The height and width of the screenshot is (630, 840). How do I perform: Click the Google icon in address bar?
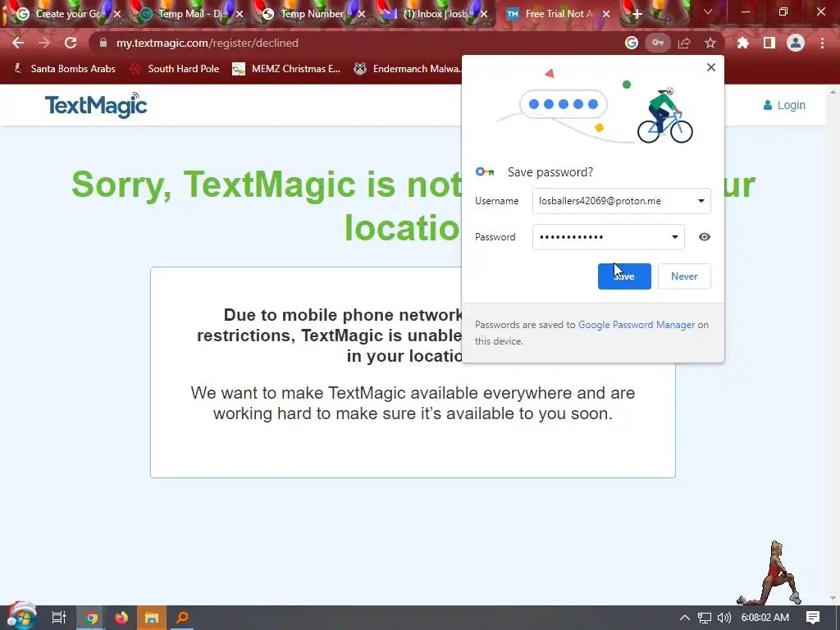(632, 43)
